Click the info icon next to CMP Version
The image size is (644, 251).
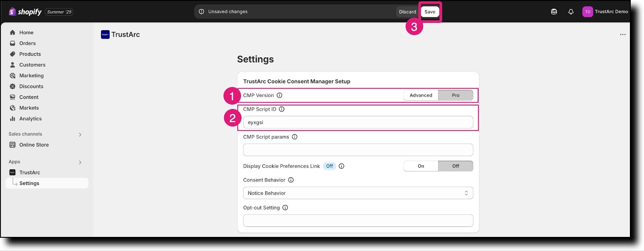coord(279,95)
